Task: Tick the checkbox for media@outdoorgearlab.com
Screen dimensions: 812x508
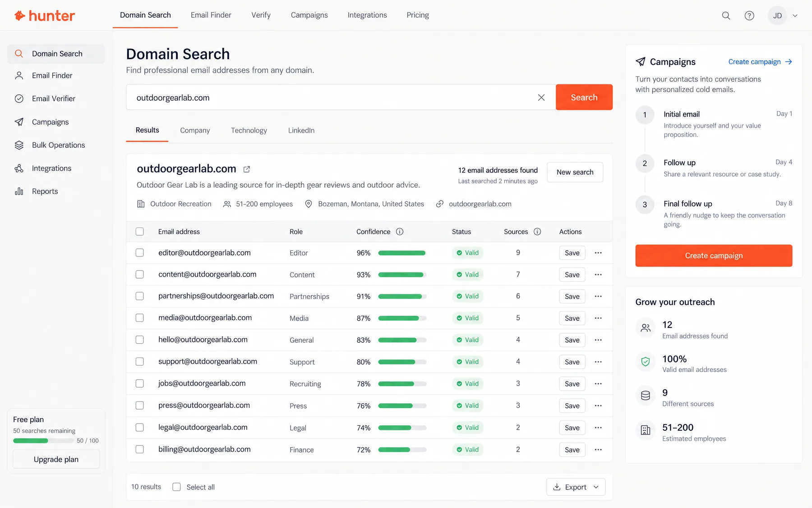Action: point(140,318)
